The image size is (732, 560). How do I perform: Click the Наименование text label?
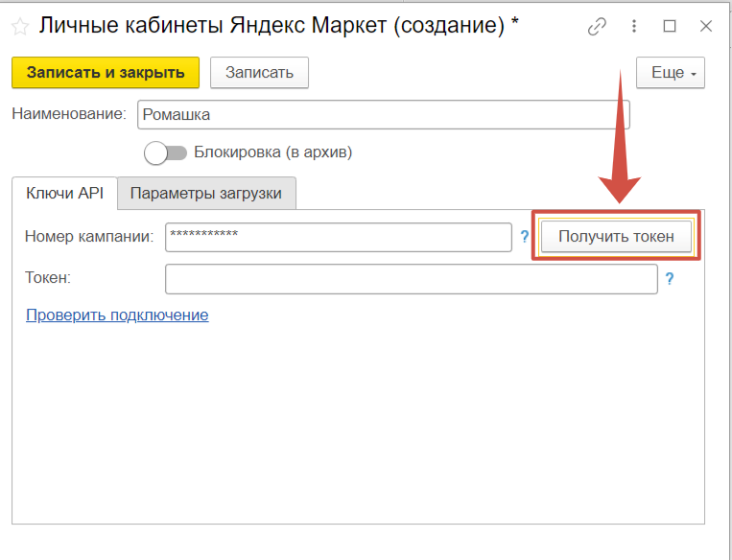(x=68, y=114)
